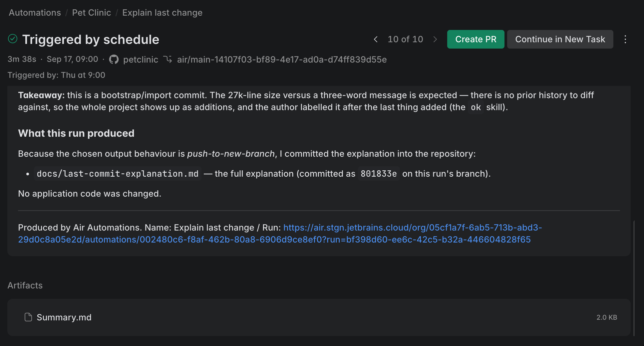The image size is (644, 346).
Task: Click the GitHub icon next to petclinic
Action: click(x=114, y=60)
